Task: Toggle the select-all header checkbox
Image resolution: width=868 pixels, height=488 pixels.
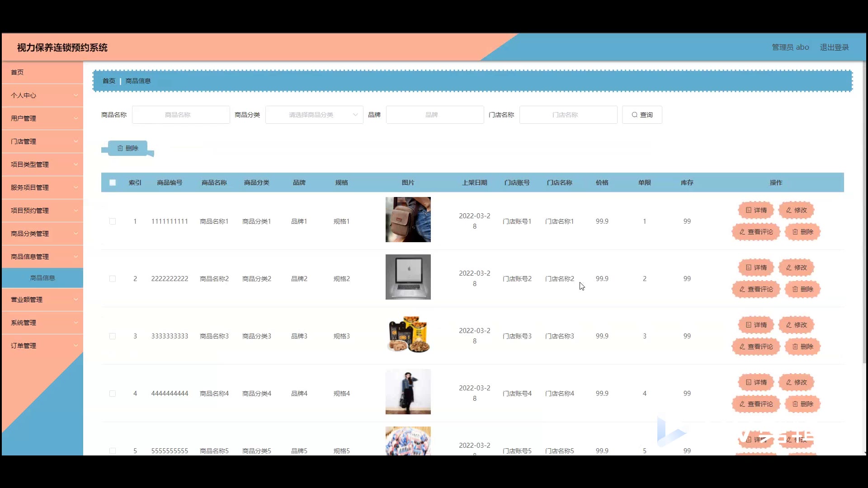Action: click(x=113, y=183)
